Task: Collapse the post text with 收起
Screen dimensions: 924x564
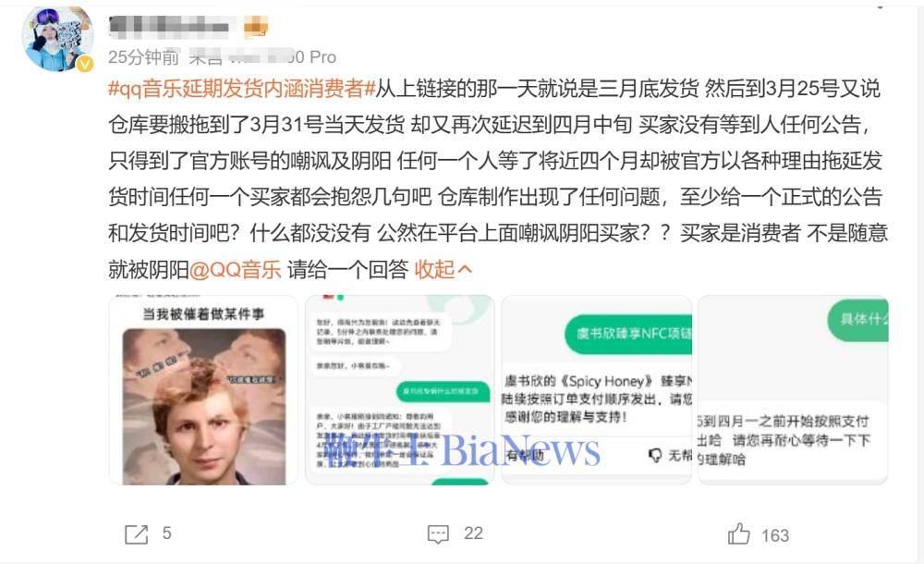Action: 435,270
